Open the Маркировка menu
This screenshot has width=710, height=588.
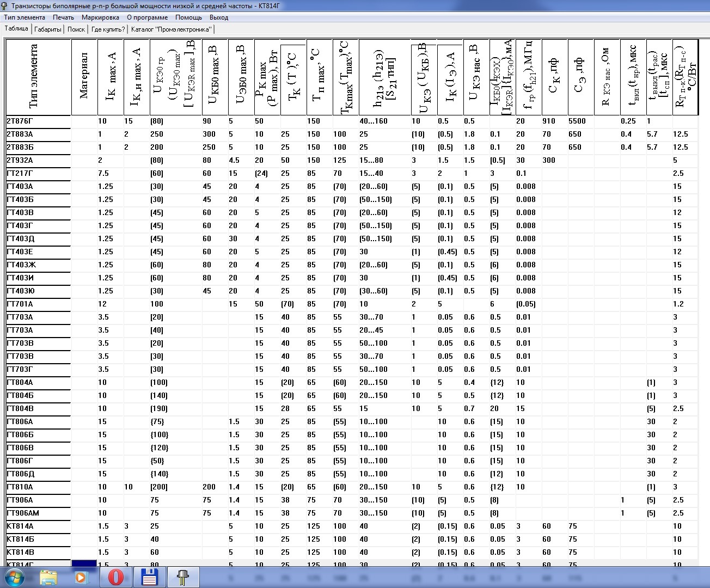101,17
